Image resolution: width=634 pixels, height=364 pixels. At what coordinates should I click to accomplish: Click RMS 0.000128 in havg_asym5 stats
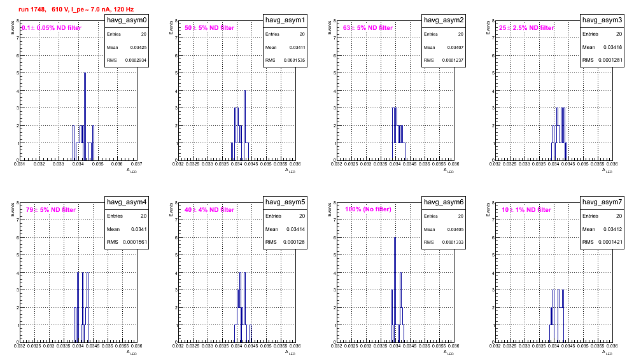coord(285,242)
